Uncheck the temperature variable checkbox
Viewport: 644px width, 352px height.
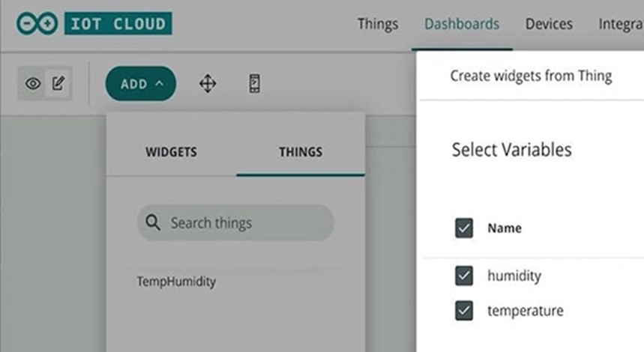pyautogui.click(x=464, y=309)
